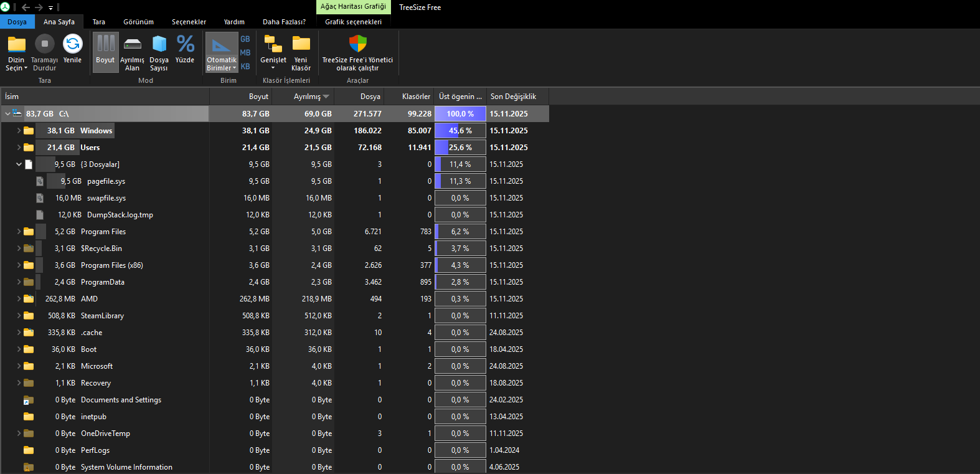Click the Windows folder icon
Screen dimensions: 980x474
tap(29, 131)
